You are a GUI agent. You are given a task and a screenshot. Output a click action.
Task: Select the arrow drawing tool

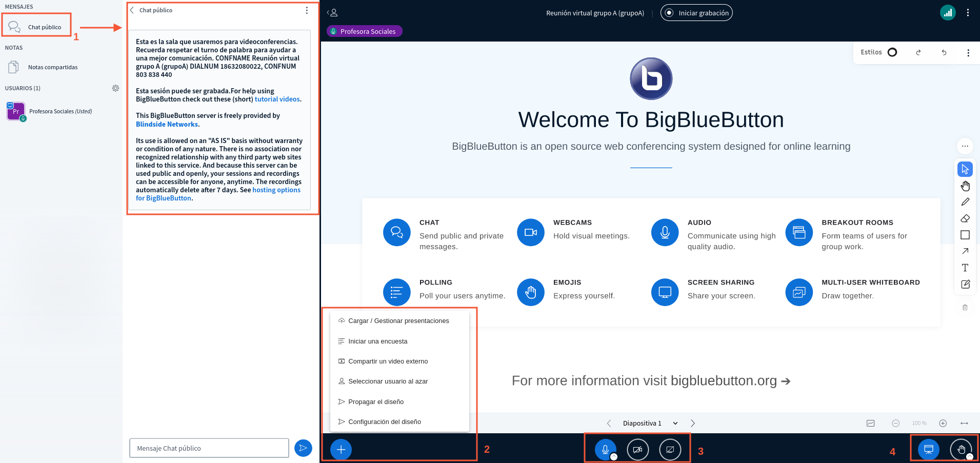tap(965, 251)
